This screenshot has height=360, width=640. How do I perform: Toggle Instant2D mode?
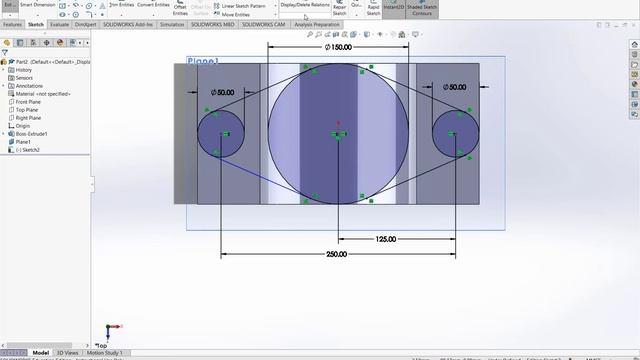pos(393,8)
